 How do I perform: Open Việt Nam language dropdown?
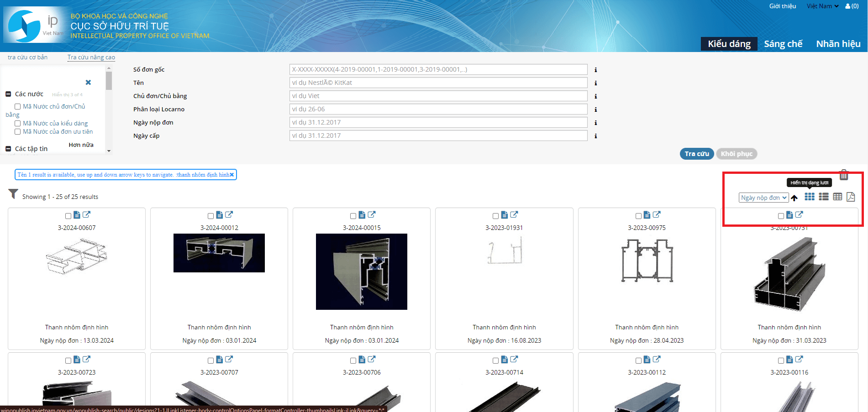click(x=822, y=6)
